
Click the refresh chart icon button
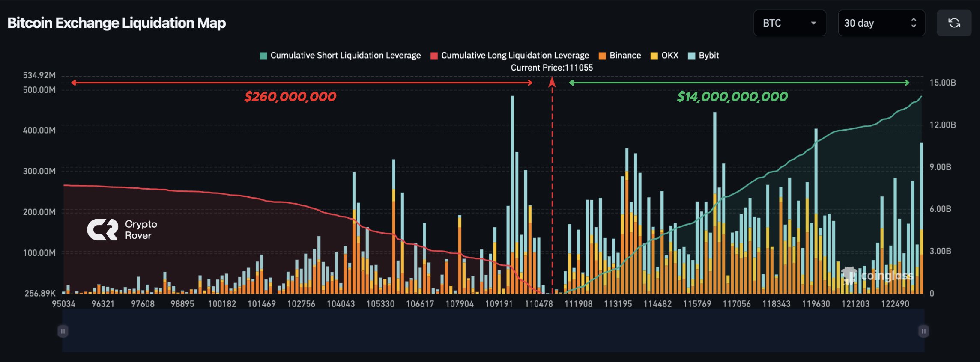point(954,23)
